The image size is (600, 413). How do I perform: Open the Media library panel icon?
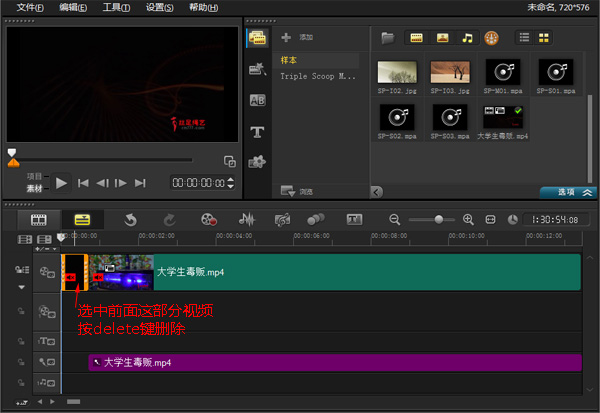tap(257, 39)
